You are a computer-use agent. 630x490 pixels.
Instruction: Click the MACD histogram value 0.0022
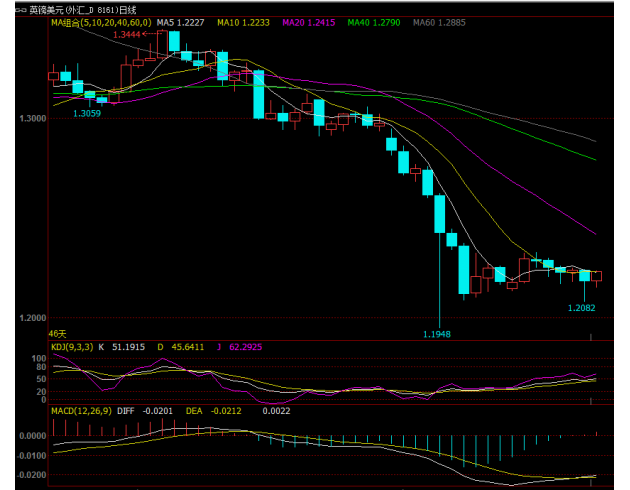[276, 411]
